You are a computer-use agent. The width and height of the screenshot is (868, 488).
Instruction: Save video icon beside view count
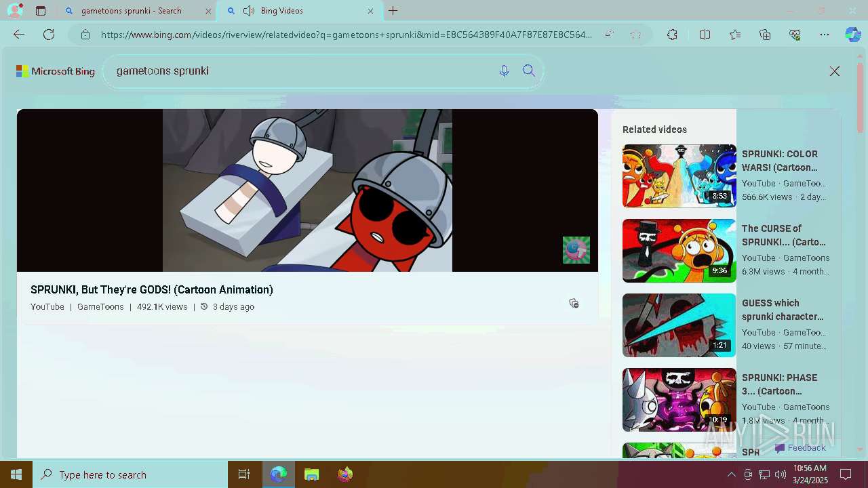pyautogui.click(x=574, y=303)
